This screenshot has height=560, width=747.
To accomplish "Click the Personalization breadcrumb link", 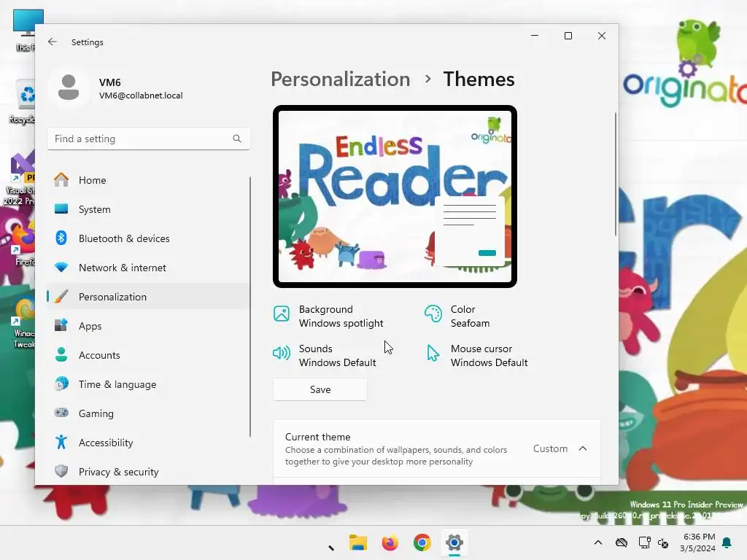I will coord(340,79).
